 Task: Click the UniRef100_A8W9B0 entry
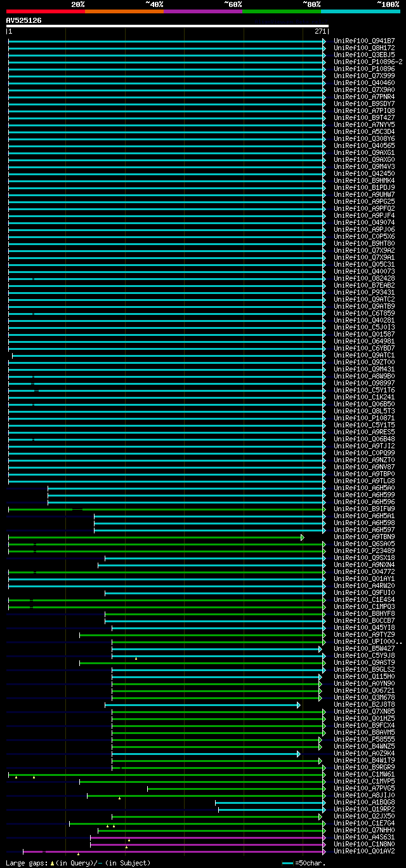coord(364,376)
